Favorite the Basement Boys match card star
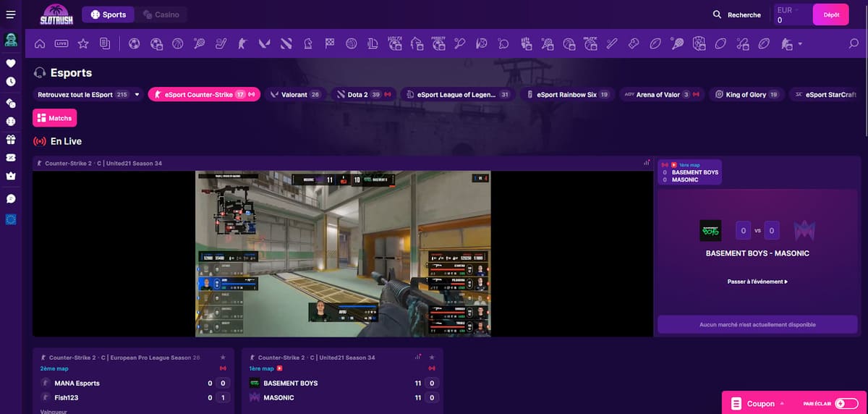The image size is (868, 414). click(x=432, y=358)
